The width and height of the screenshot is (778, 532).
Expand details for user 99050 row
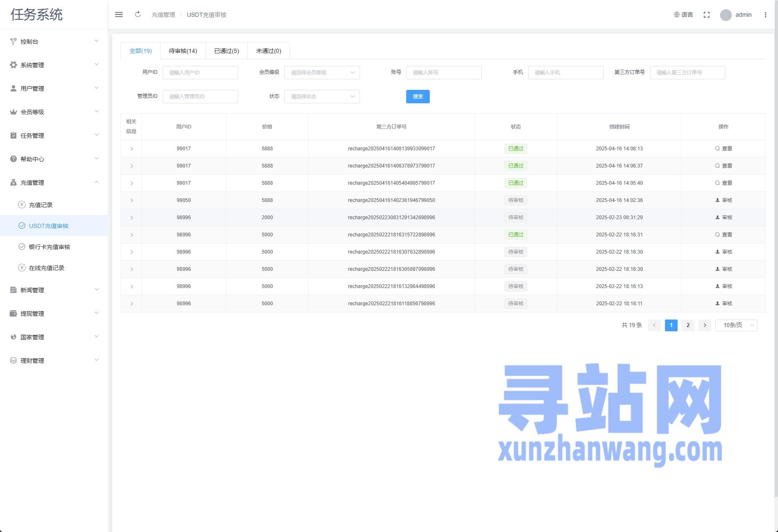click(131, 201)
